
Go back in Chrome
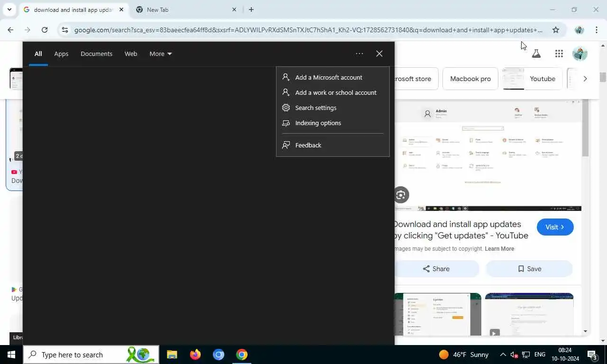click(x=10, y=30)
